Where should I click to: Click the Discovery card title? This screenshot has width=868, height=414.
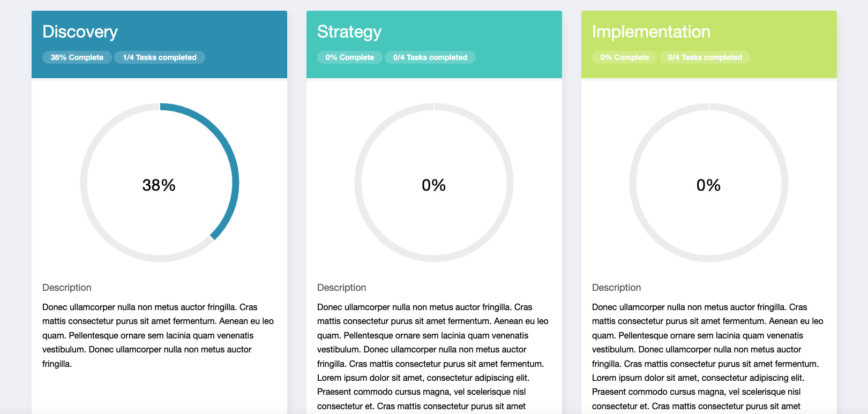80,32
